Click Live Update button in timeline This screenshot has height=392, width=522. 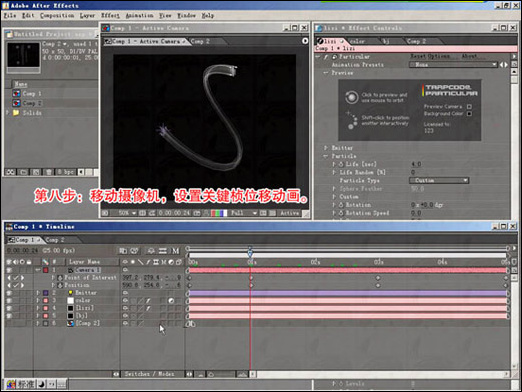[123, 251]
